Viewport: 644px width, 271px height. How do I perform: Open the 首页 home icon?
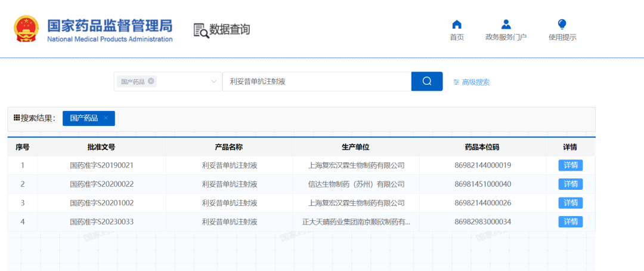tap(457, 24)
